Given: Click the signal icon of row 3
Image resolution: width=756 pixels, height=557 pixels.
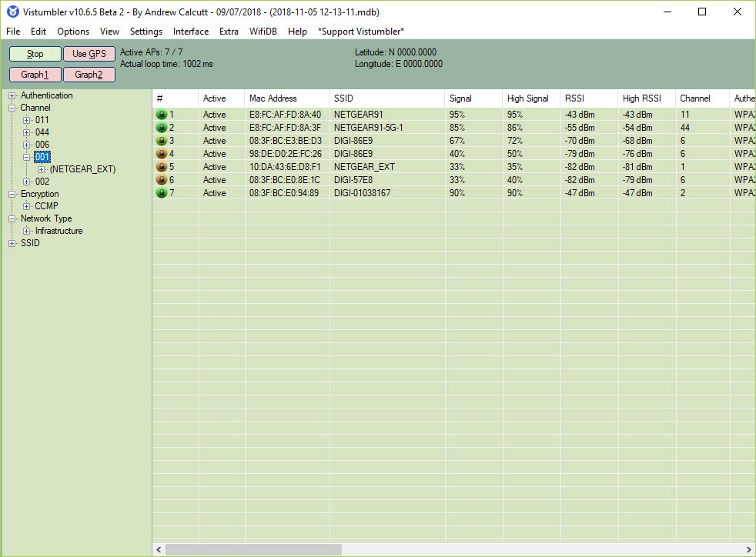Looking at the screenshot, I should click(162, 141).
